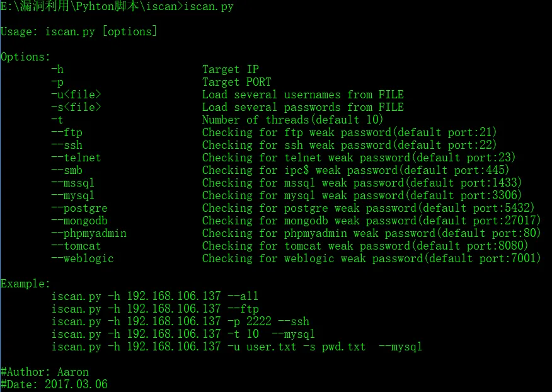Click the --postgre option text
Image resolution: width=552 pixels, height=392 pixels.
click(x=79, y=208)
